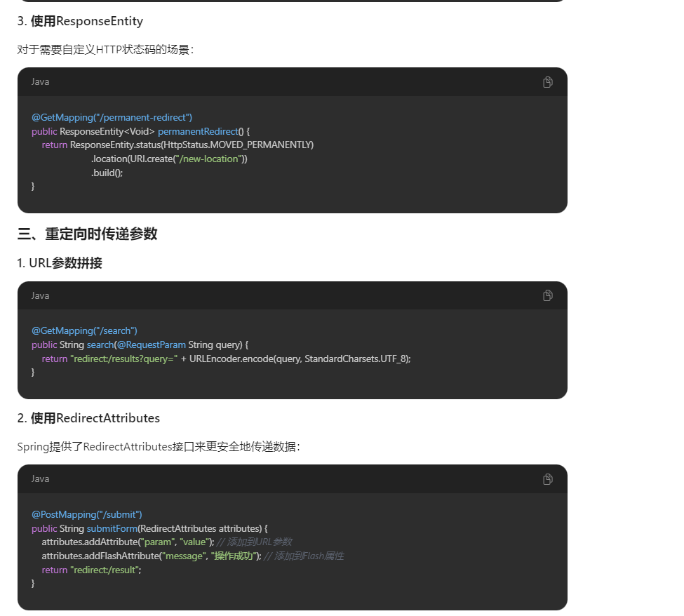The image size is (684, 616).
Task: Copy the /search URL parameter code block
Action: [x=547, y=296]
